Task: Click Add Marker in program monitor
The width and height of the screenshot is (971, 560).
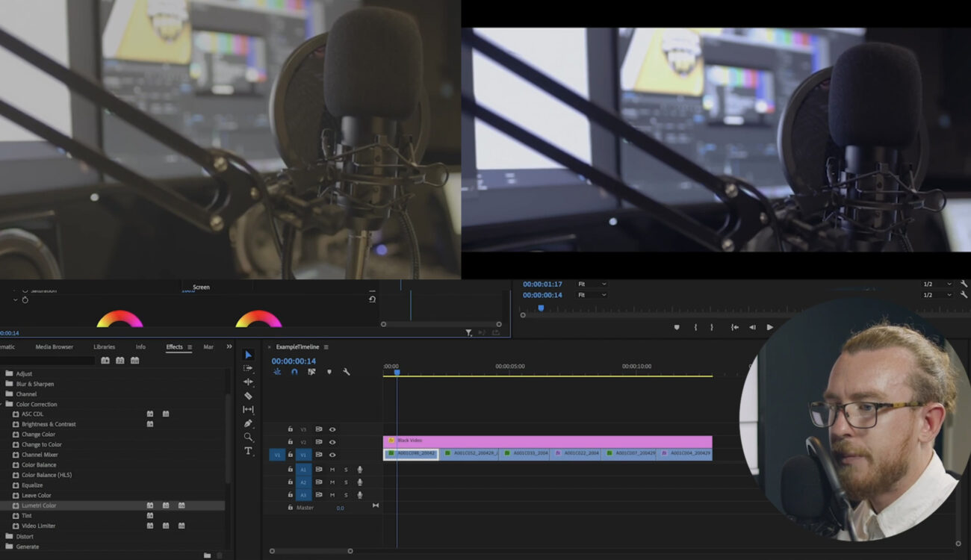Action: [677, 327]
